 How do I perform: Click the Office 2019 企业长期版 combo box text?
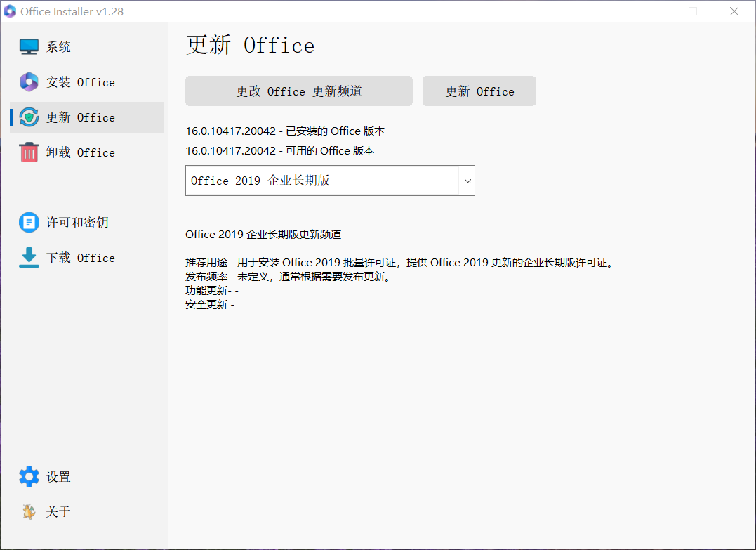pos(260,181)
